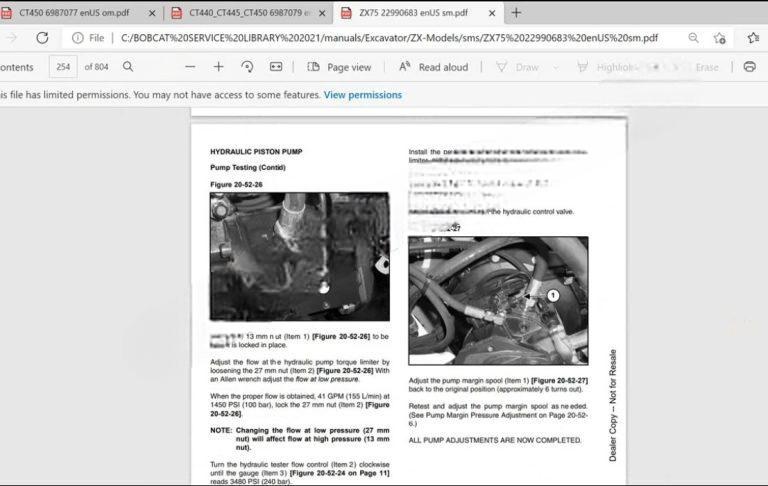Screen dimensions: 768x486
Task: Switch to the CT450 6987077 om.pdf tab
Action: click(x=75, y=13)
